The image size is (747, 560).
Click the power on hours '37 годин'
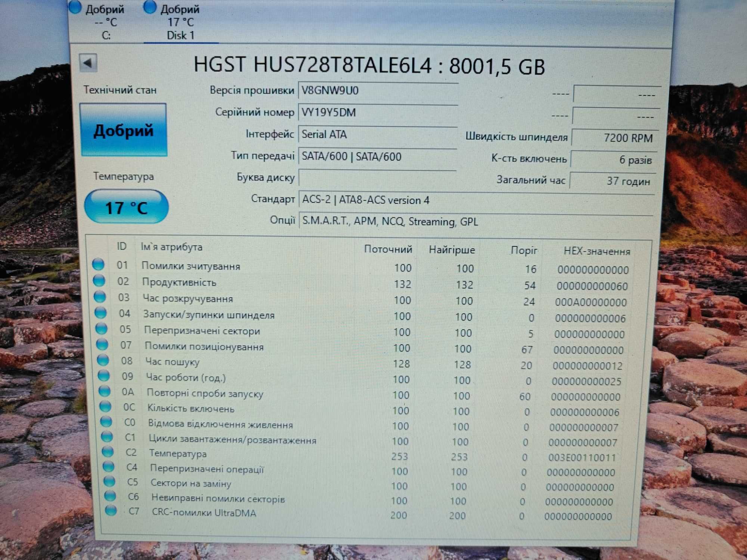613,181
